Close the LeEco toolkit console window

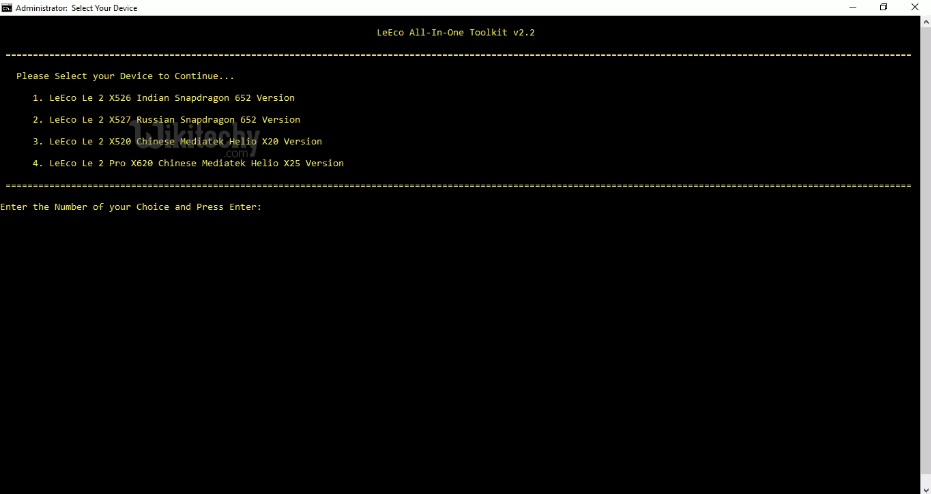(x=914, y=7)
